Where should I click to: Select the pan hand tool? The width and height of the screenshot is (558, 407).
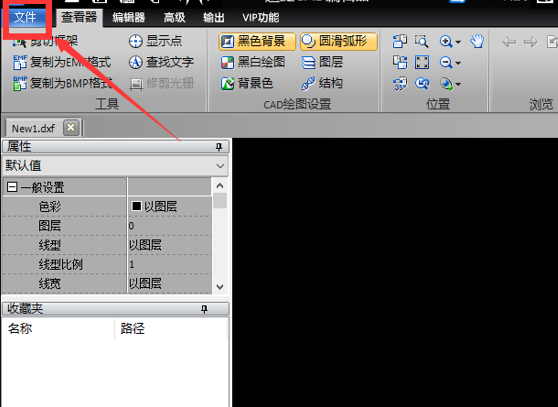tap(477, 41)
